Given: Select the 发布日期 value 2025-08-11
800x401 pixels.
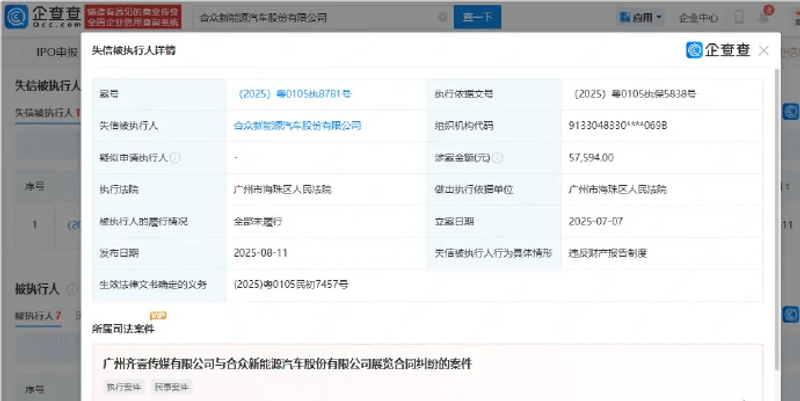Looking at the screenshot, I should [260, 253].
